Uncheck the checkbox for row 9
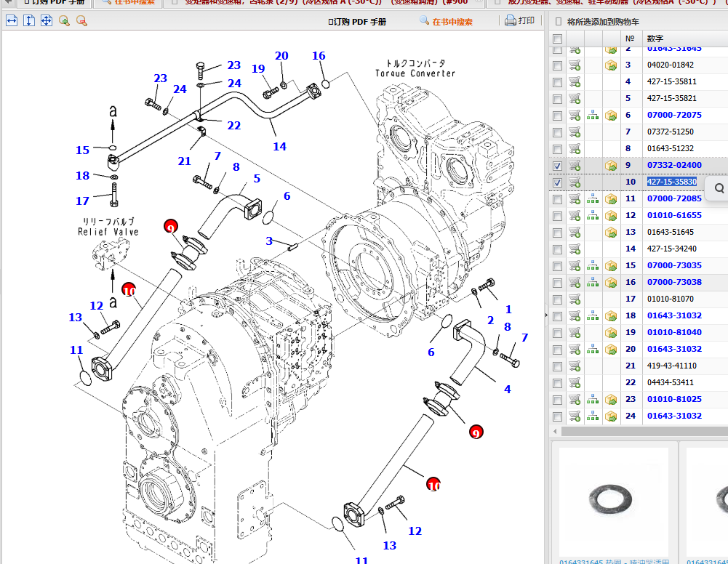 point(558,166)
